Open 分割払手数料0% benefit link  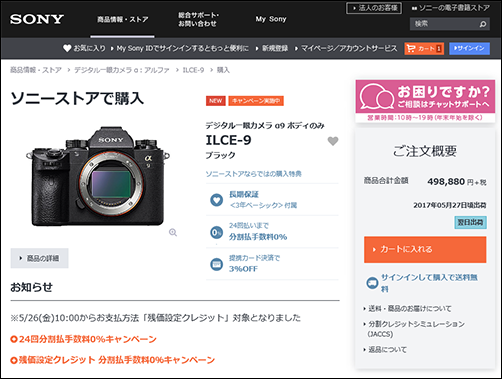(x=258, y=231)
